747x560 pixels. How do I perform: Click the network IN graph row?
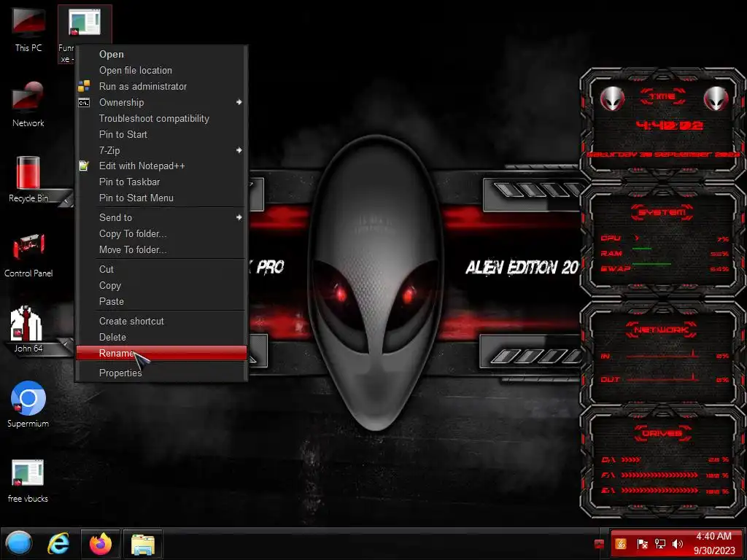665,356
